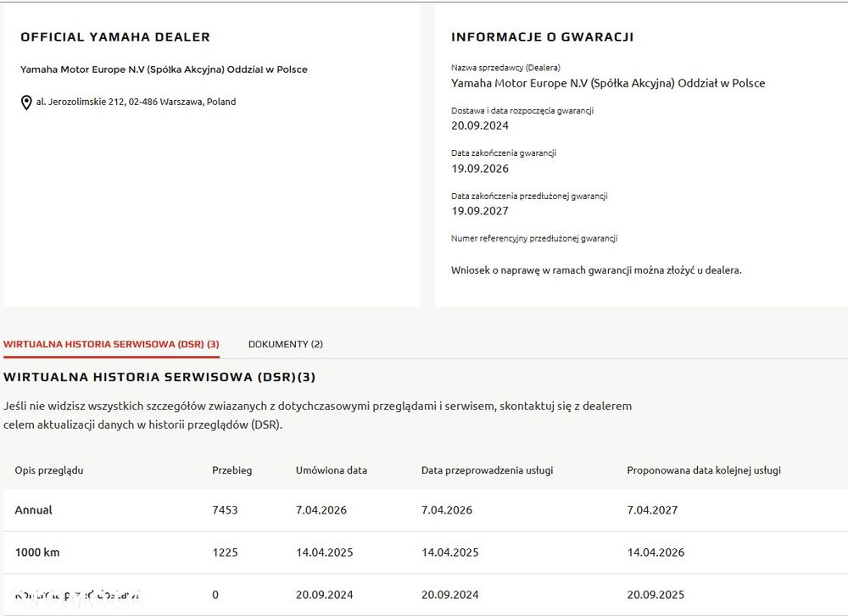Open the Wirtualna Historia Serwisowa (DSR) tab
848x616 pixels.
tap(111, 344)
